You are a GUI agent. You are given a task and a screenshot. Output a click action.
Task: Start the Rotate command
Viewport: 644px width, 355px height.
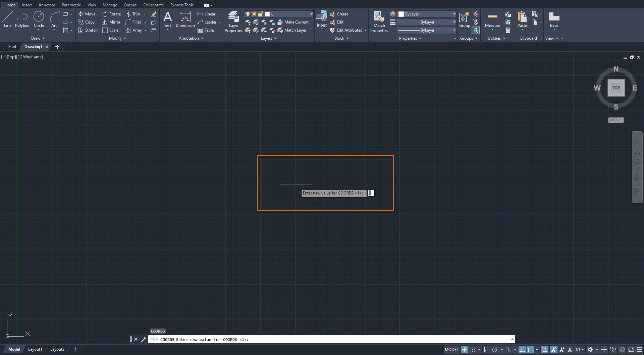point(111,14)
